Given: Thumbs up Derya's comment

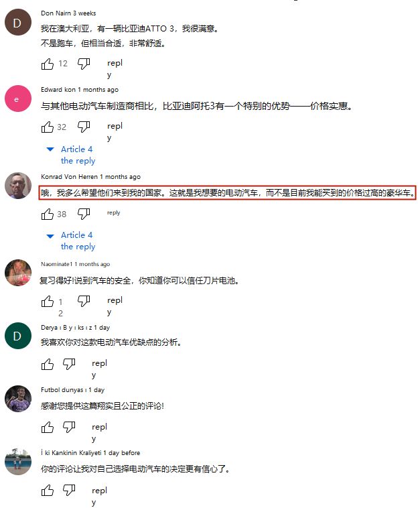Looking at the screenshot, I should [x=48, y=365].
